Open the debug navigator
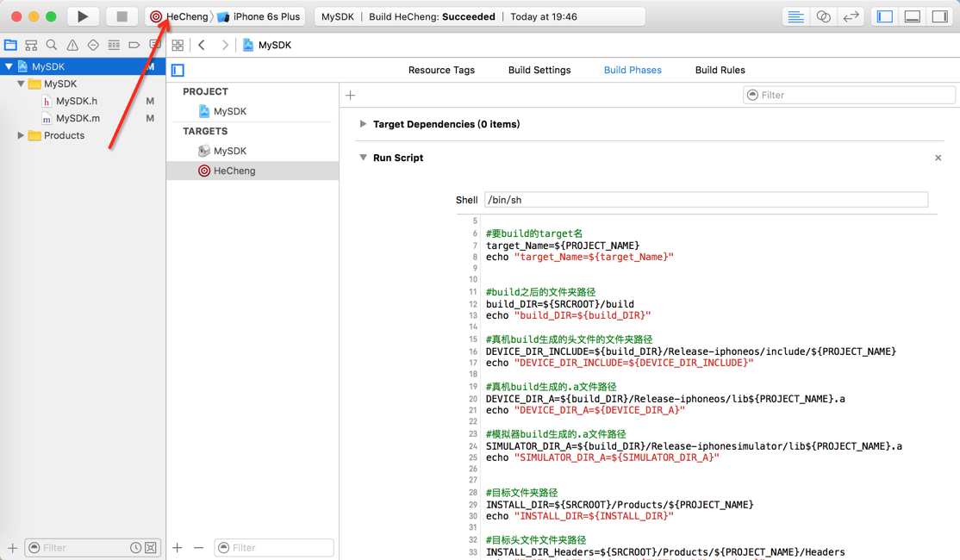 [x=114, y=45]
